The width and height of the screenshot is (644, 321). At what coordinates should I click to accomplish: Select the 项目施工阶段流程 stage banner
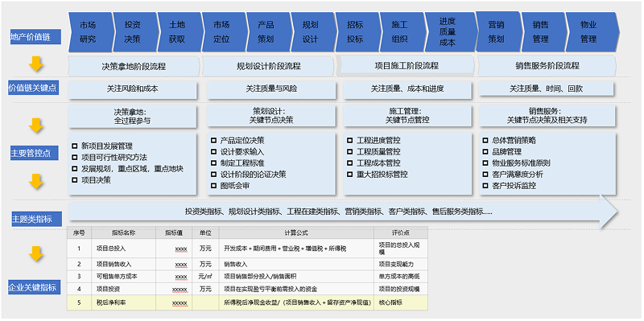coord(406,65)
